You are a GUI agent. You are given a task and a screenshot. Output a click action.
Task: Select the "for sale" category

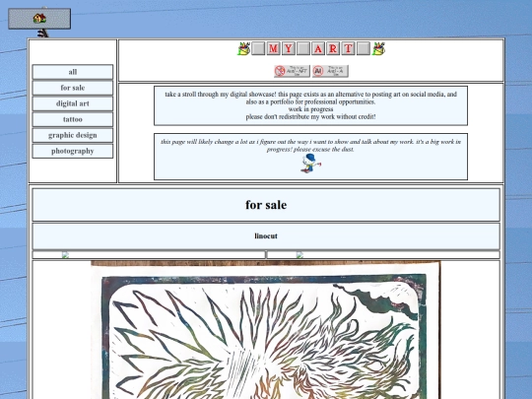pyautogui.click(x=73, y=88)
